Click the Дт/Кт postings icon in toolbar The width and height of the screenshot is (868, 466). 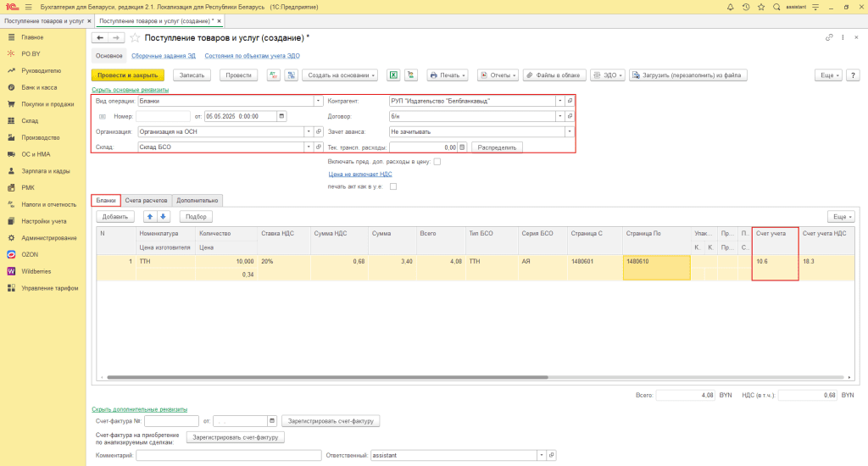point(274,75)
